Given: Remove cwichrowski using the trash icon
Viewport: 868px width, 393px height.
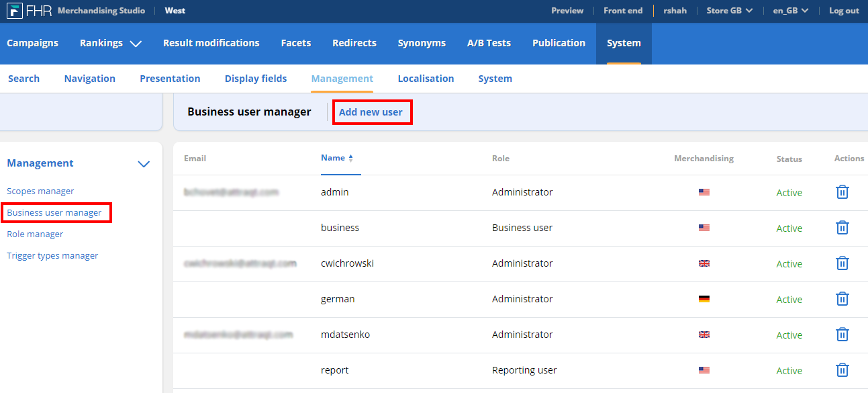Looking at the screenshot, I should pos(842,263).
